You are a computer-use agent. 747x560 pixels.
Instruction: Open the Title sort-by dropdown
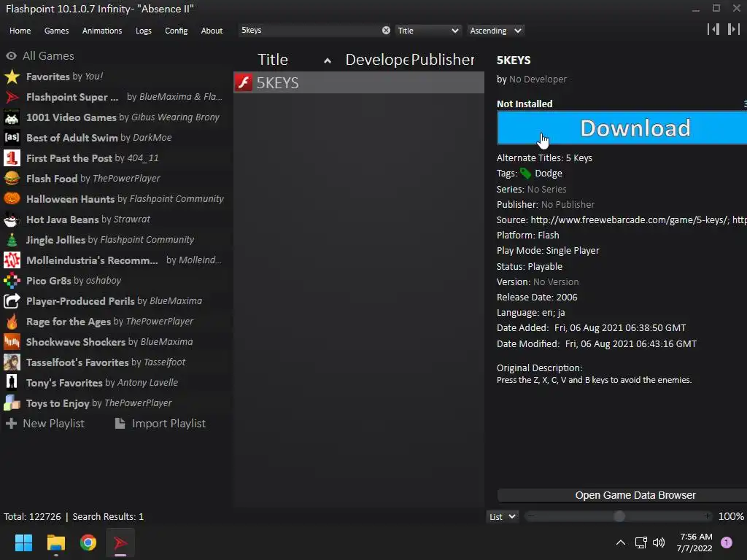(427, 31)
